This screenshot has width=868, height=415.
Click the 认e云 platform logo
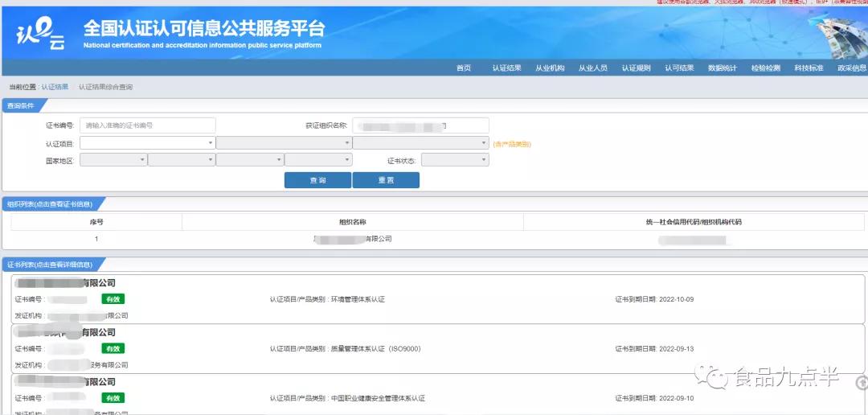tap(40, 35)
